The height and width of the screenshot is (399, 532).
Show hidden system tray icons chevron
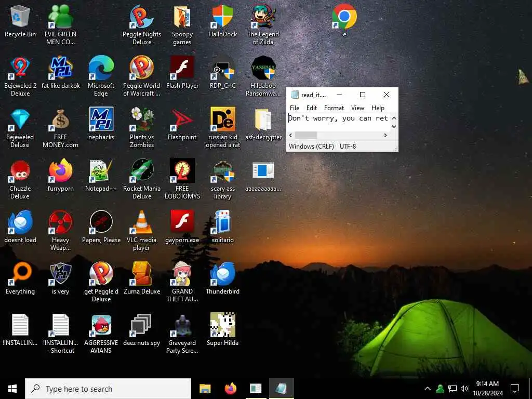[428, 389]
